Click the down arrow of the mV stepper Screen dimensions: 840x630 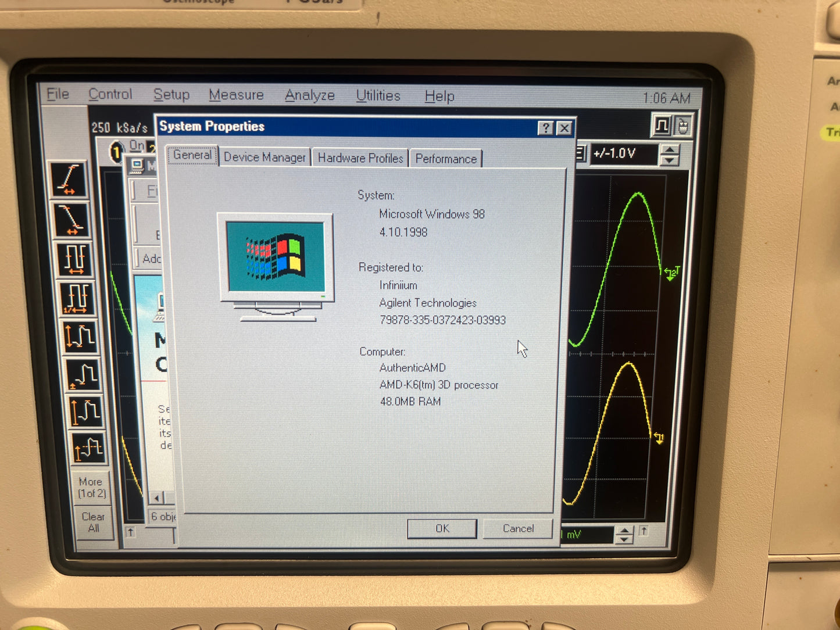623,539
